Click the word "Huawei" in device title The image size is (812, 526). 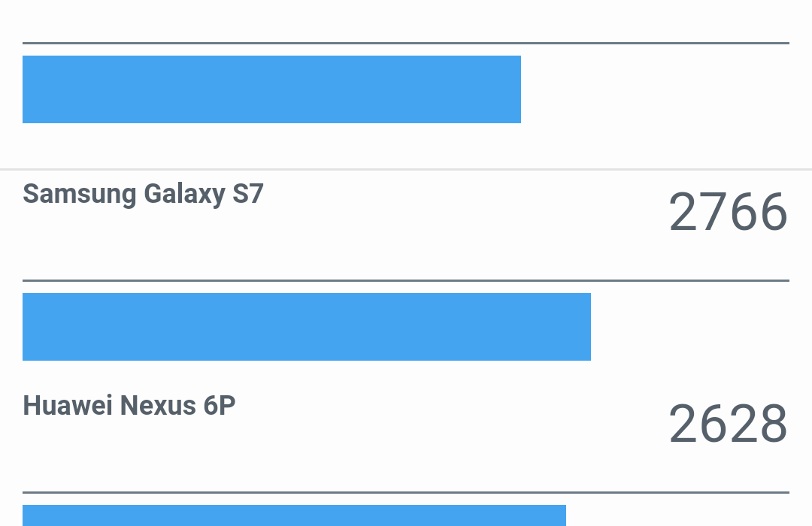(68, 405)
